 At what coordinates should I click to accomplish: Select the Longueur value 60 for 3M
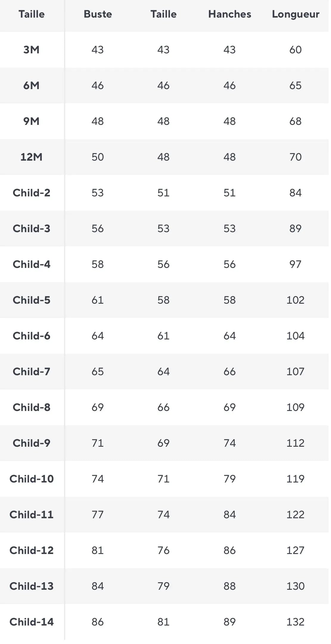(296, 49)
